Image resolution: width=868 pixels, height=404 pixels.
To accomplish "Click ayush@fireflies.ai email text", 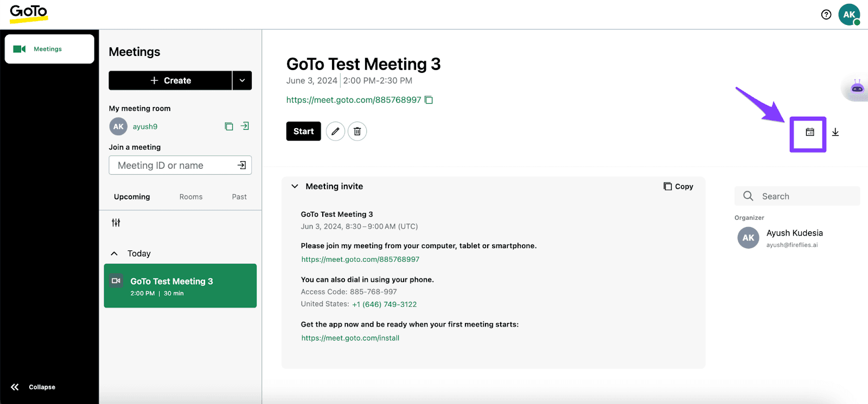I will [x=792, y=245].
